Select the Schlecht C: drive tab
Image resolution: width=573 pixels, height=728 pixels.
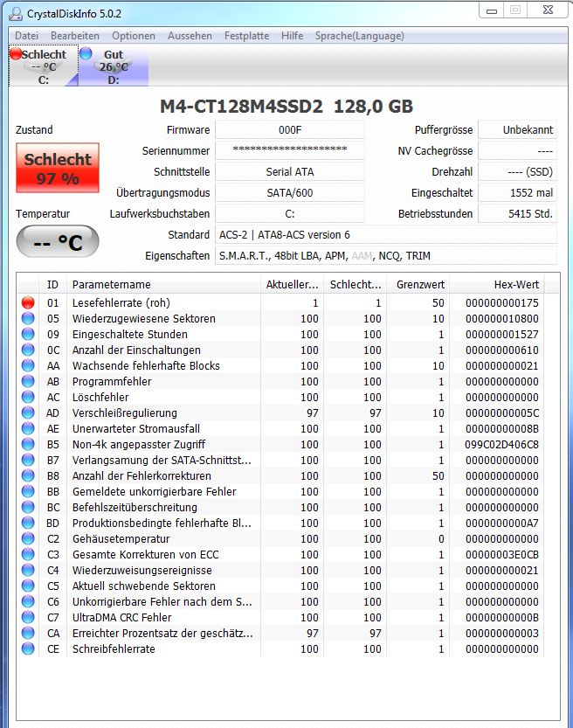(x=44, y=66)
